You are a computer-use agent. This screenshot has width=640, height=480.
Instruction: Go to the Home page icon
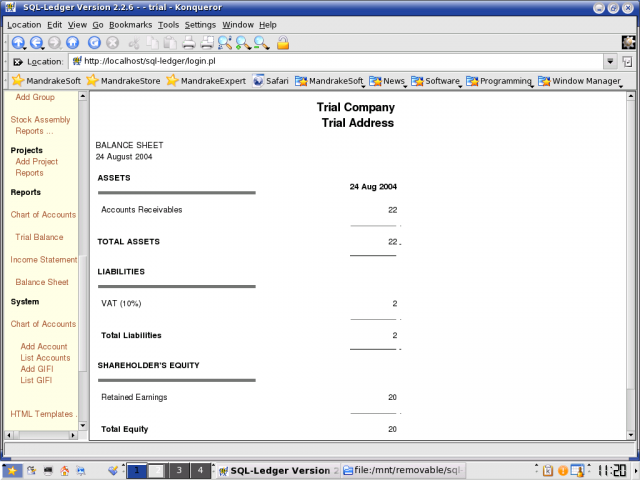click(73, 42)
